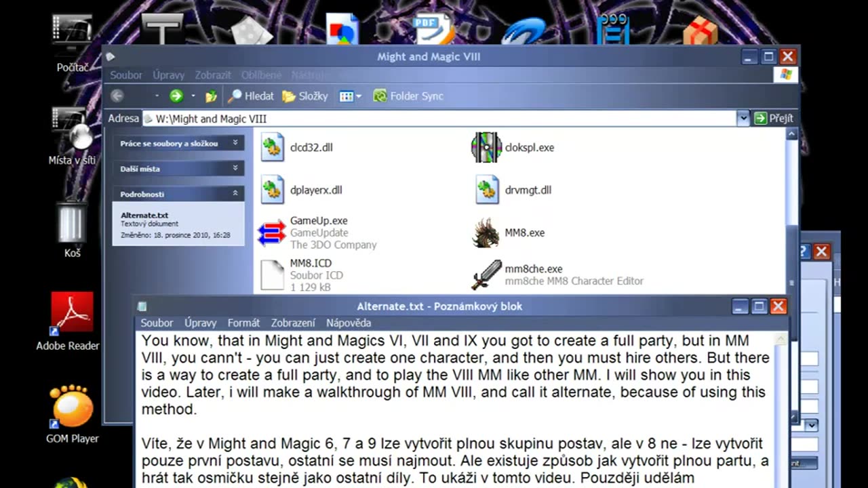This screenshot has height=488, width=868.
Task: Expand the address bar dropdown
Action: 743,119
